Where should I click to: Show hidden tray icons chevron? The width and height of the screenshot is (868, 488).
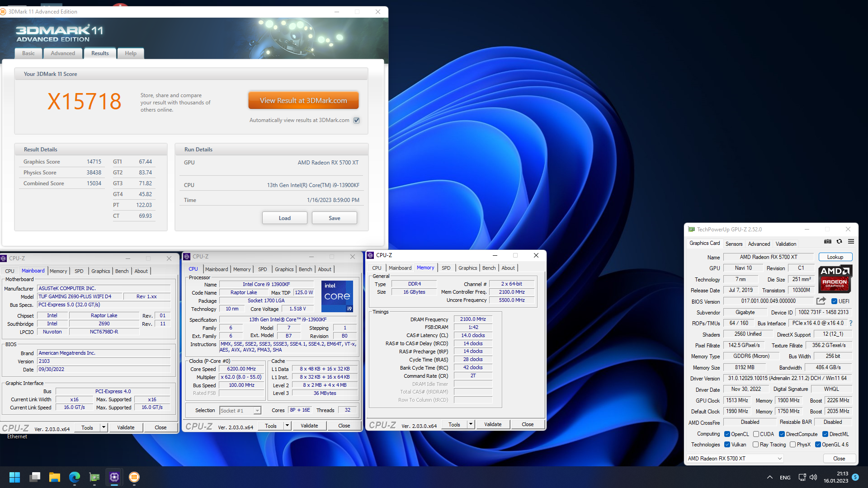769,477
